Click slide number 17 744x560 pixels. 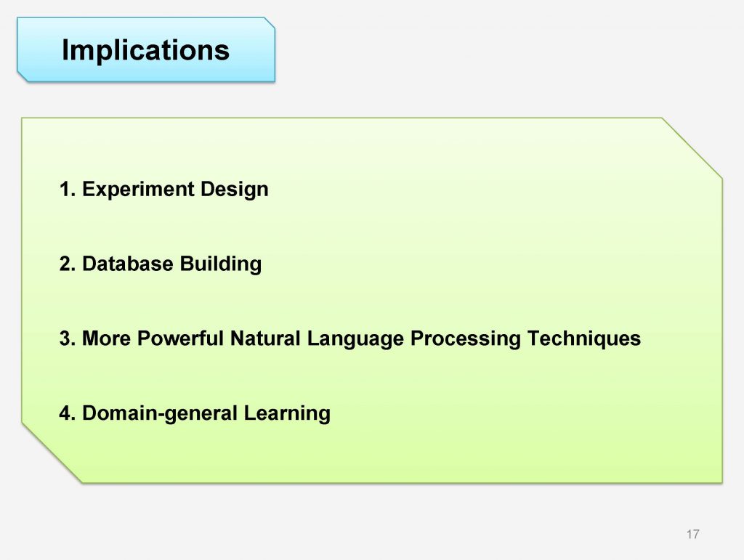(x=692, y=535)
